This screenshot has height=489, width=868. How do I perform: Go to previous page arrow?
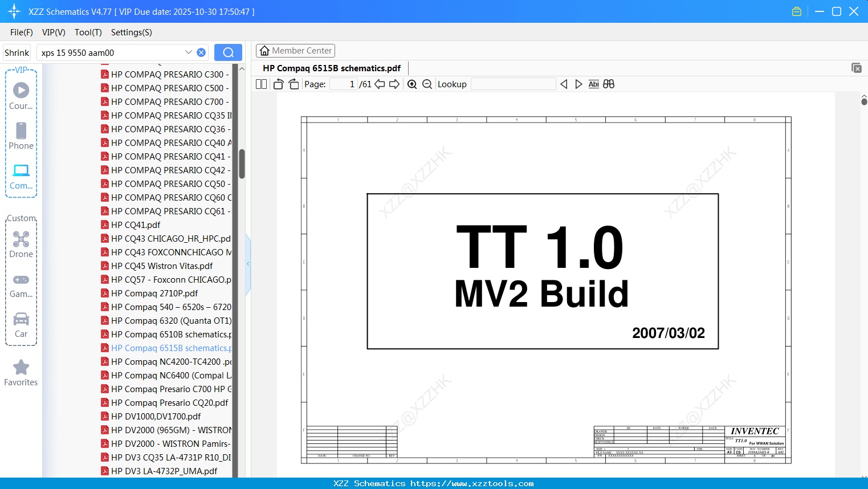point(380,84)
